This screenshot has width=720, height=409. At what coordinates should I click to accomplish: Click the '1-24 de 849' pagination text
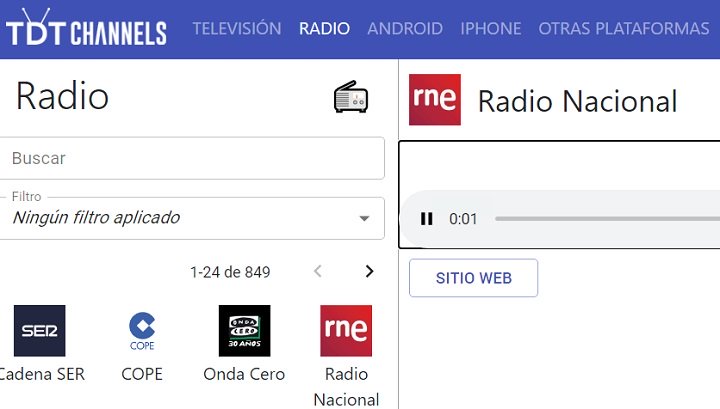[x=230, y=272]
